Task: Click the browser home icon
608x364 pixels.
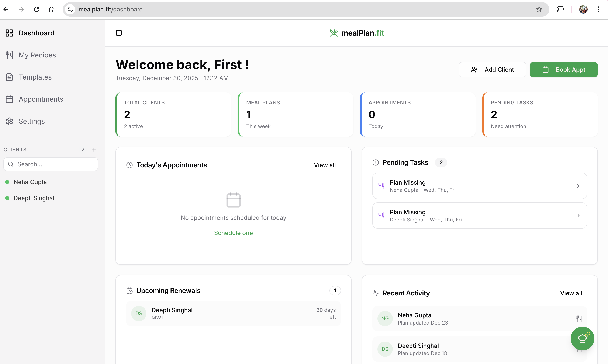Action: pyautogui.click(x=52, y=9)
